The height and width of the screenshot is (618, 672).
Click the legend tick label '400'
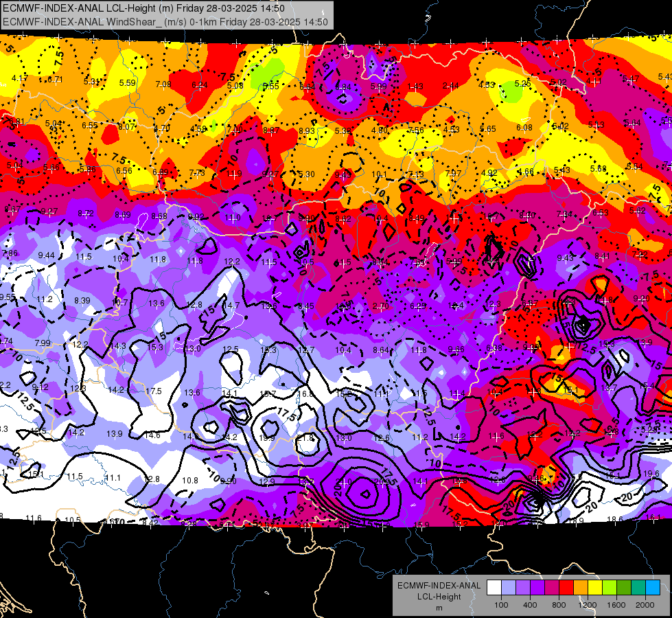pos(530,605)
